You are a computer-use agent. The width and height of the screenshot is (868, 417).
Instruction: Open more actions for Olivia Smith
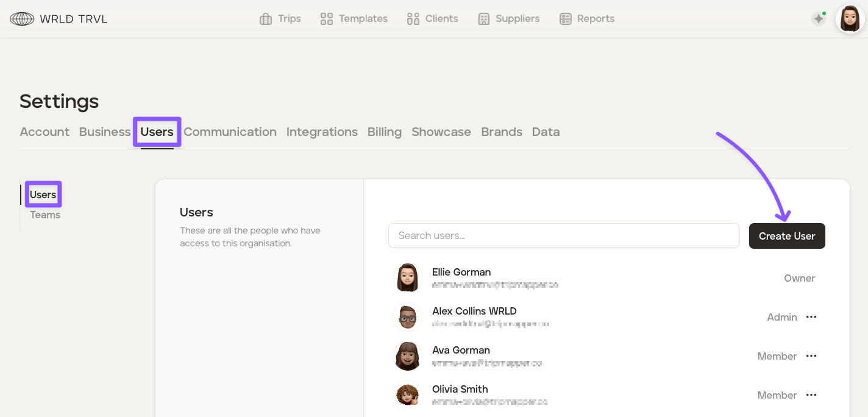click(x=811, y=395)
